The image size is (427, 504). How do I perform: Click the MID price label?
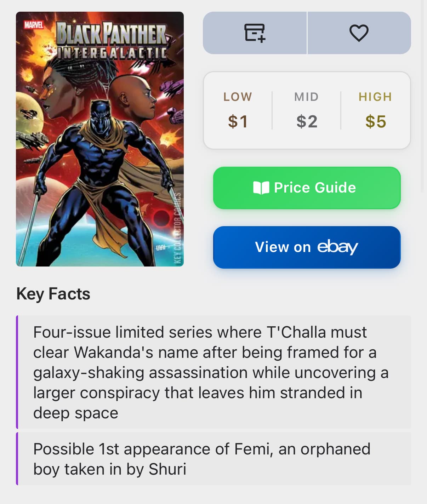point(307,97)
